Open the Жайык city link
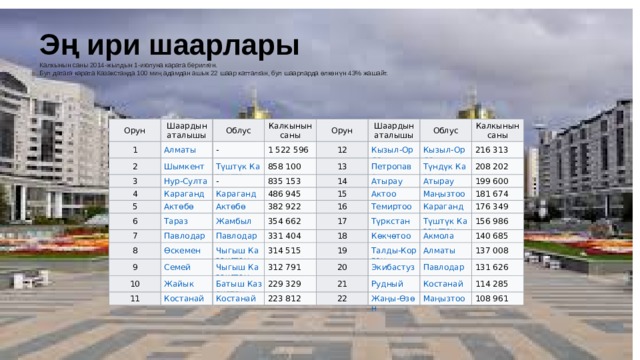The image size is (640, 360). click(x=179, y=284)
